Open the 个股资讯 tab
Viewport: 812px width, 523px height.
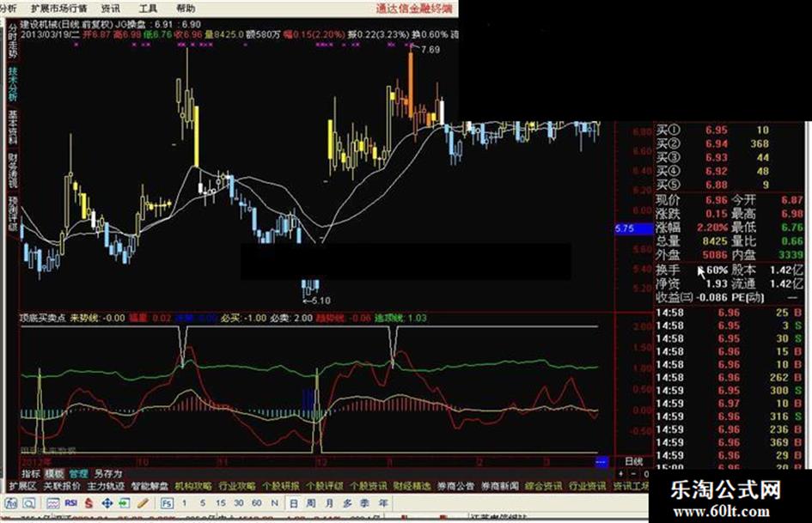click(x=369, y=486)
